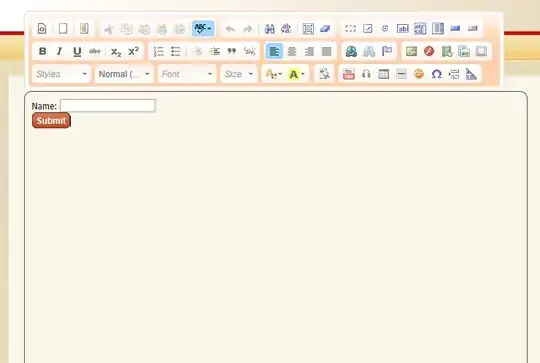
Task: Embed a YouTube video
Action: pos(349,74)
